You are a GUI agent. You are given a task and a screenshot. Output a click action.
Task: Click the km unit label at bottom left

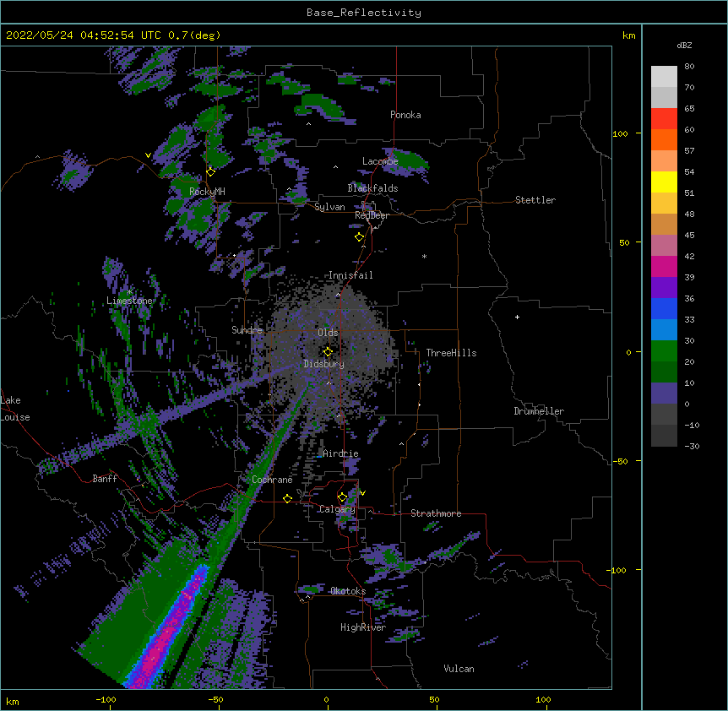[13, 702]
